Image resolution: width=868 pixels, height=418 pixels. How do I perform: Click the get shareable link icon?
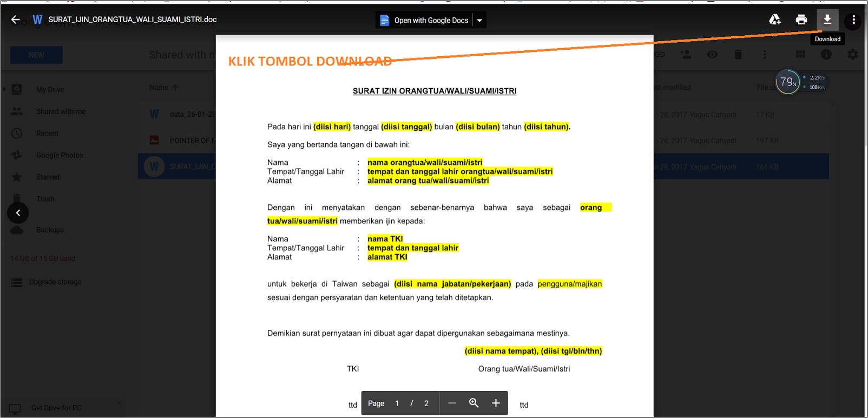point(660,55)
